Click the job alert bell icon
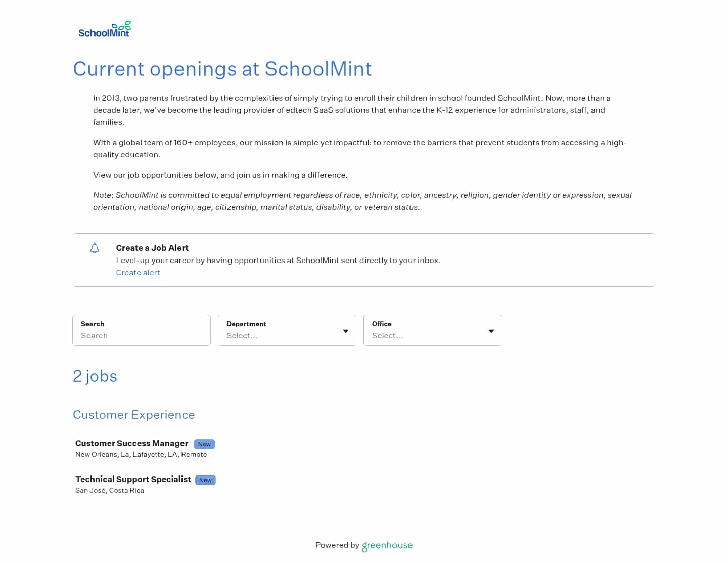Image resolution: width=728 pixels, height=563 pixels. coord(95,248)
